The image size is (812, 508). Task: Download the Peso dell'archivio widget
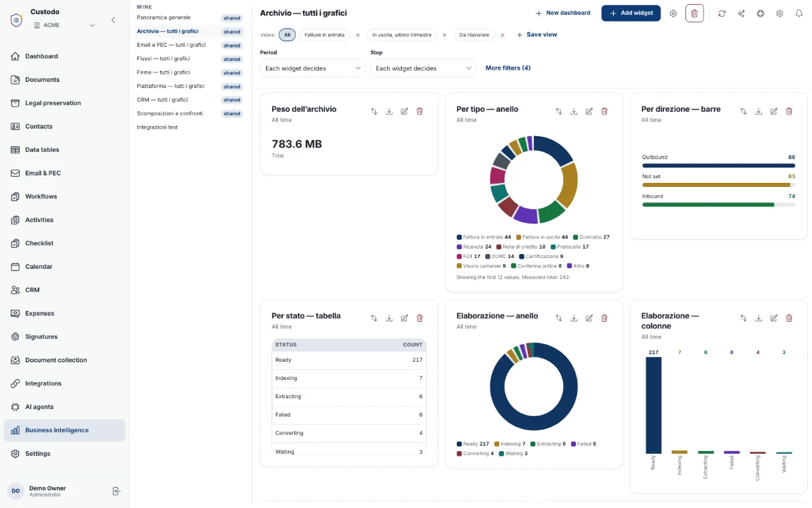(389, 112)
